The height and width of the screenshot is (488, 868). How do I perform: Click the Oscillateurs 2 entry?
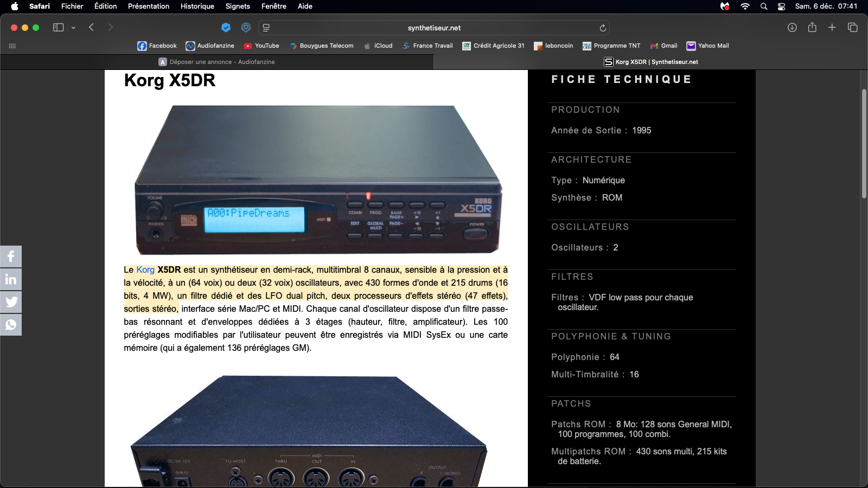click(585, 248)
